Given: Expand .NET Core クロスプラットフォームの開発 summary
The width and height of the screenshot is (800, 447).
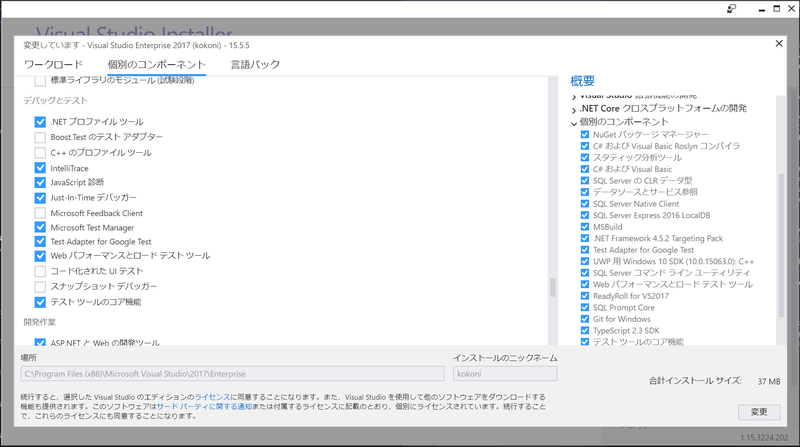Looking at the screenshot, I should point(574,109).
